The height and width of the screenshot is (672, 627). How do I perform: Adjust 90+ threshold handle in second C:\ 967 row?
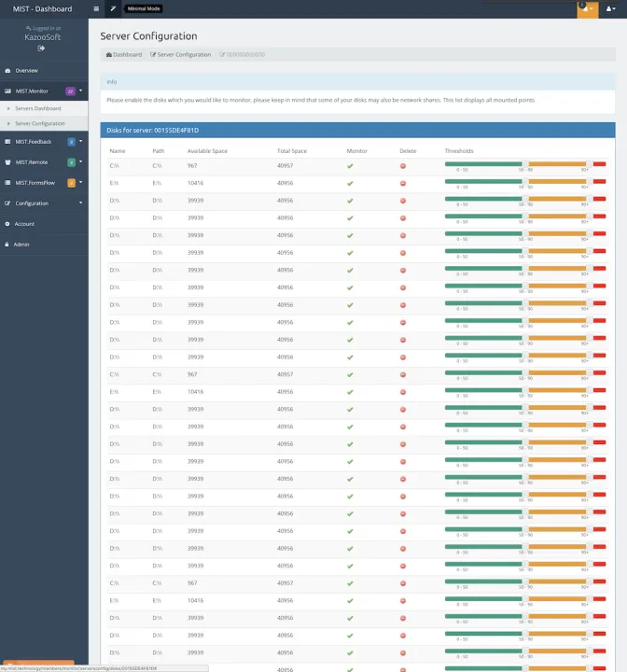click(590, 372)
